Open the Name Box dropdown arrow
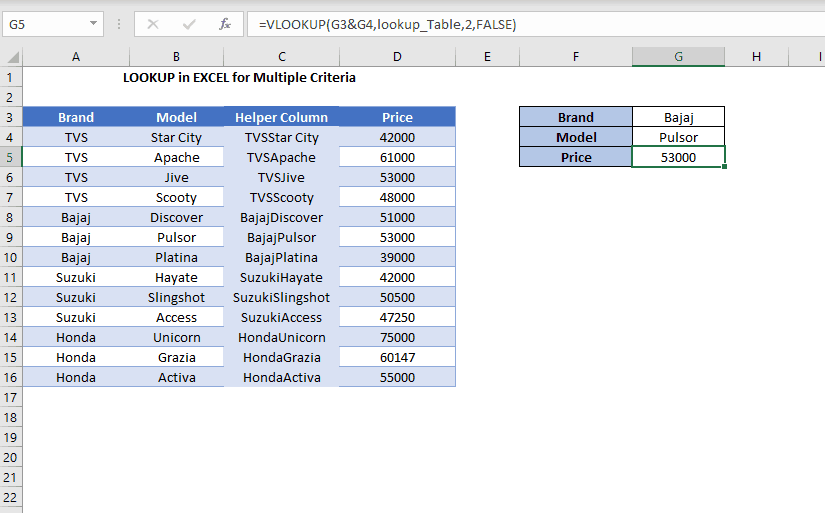 coord(93,24)
